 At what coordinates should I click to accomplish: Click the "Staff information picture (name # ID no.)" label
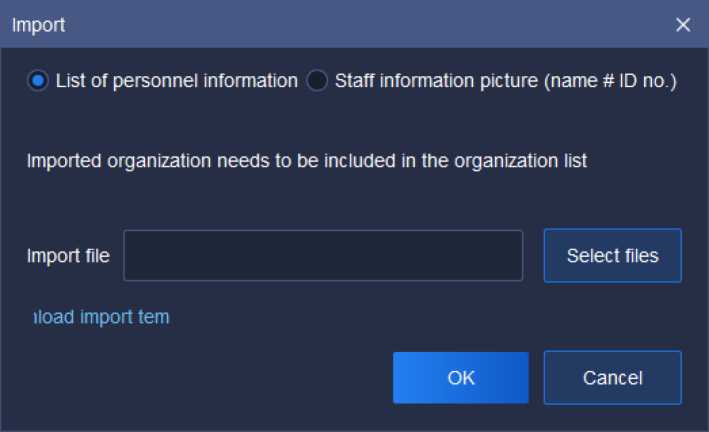coord(506,81)
